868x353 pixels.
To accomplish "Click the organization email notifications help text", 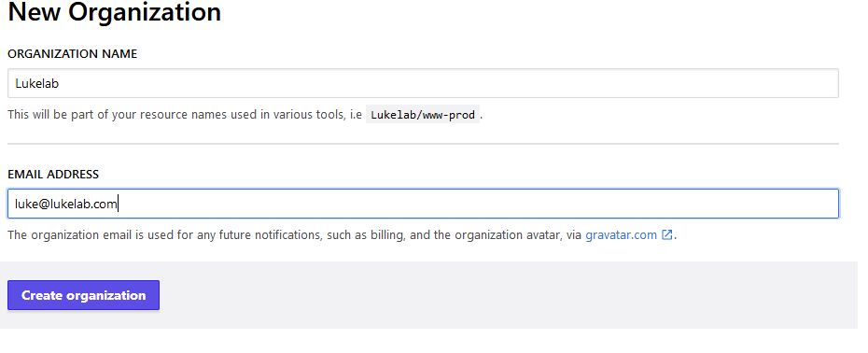I will click(343, 235).
